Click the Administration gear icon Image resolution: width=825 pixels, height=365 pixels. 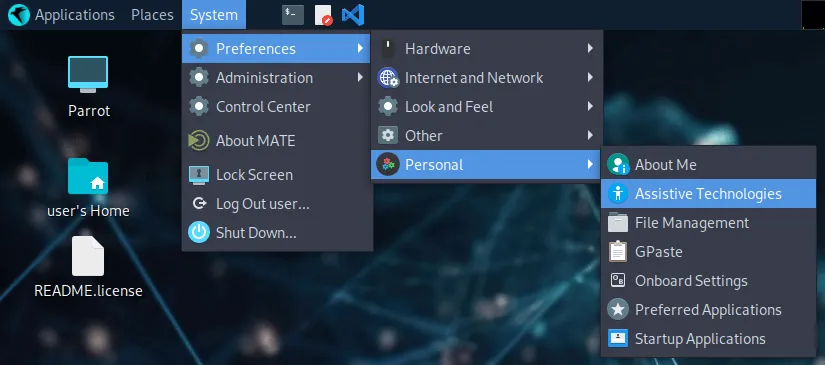[198, 78]
